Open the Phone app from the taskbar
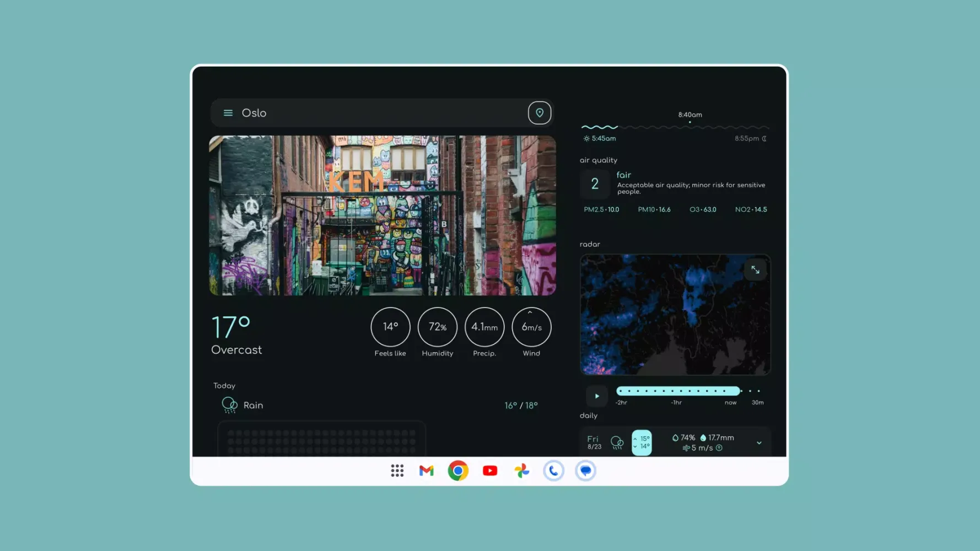The width and height of the screenshot is (980, 551). pyautogui.click(x=553, y=471)
